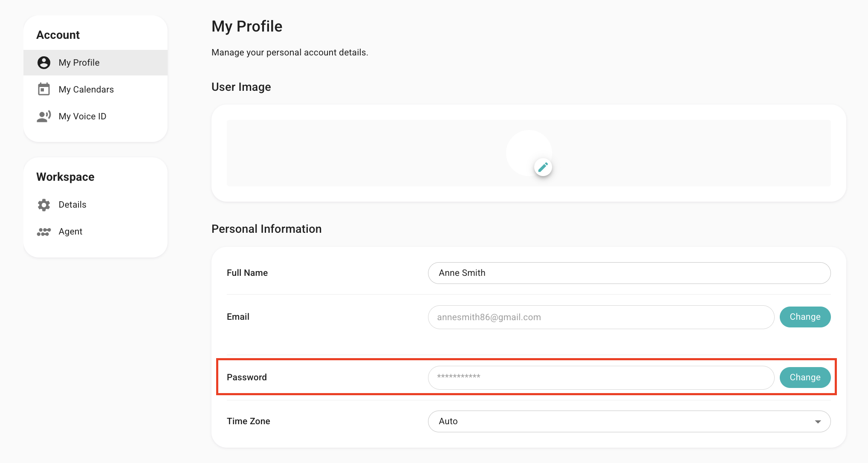Screen dimensions: 868x463
Task: Click the Details gear icon
Action: 44,205
